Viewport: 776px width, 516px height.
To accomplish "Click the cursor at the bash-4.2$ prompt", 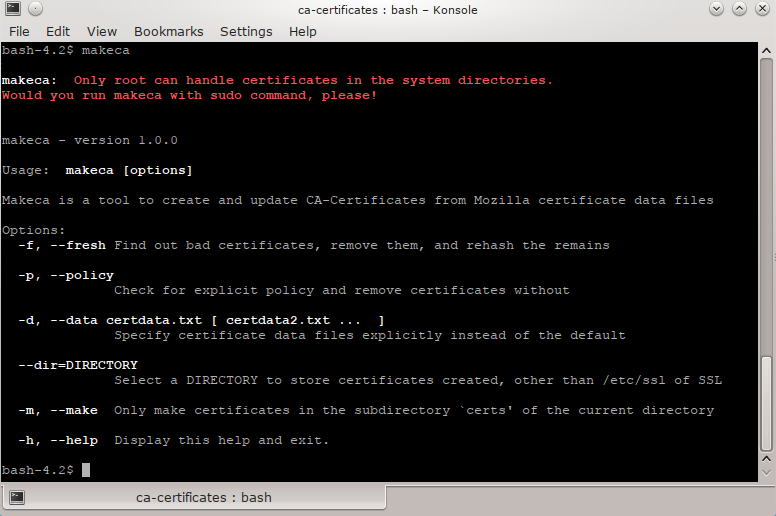I will point(86,470).
